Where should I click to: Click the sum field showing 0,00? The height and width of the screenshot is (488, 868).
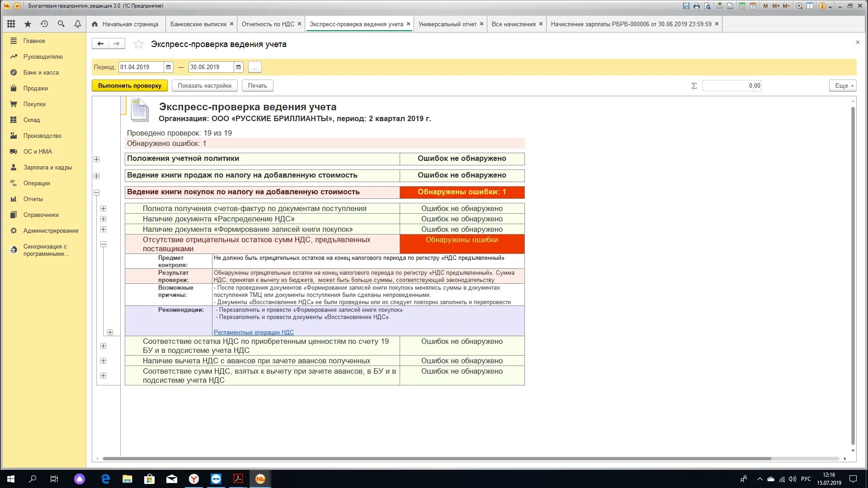click(732, 85)
